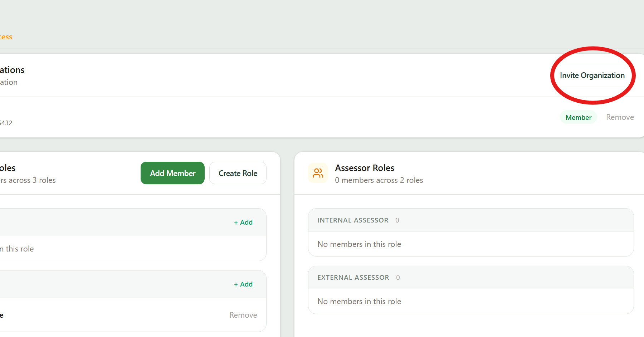Screen dimensions: 644x337
Task: Click 'No members in this role' under Internal Assessor
Action: coord(359,244)
